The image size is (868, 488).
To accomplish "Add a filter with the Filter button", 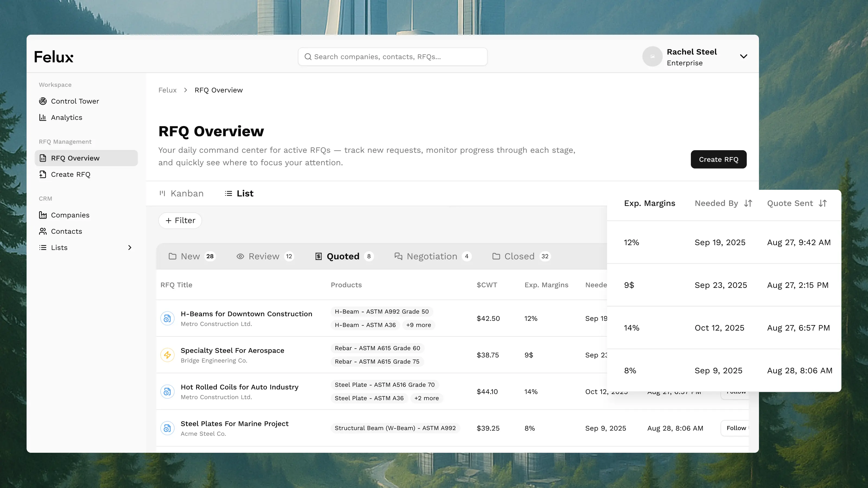I will (180, 220).
